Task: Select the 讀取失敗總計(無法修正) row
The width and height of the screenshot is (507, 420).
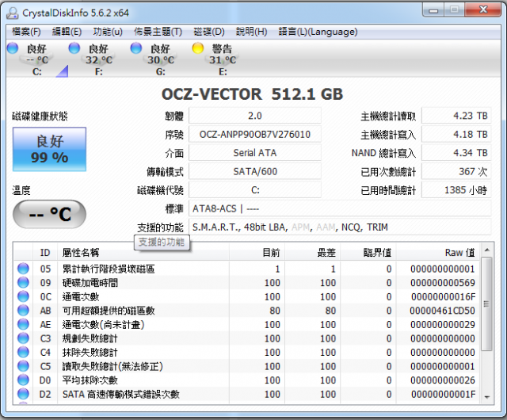Action: 247,366
